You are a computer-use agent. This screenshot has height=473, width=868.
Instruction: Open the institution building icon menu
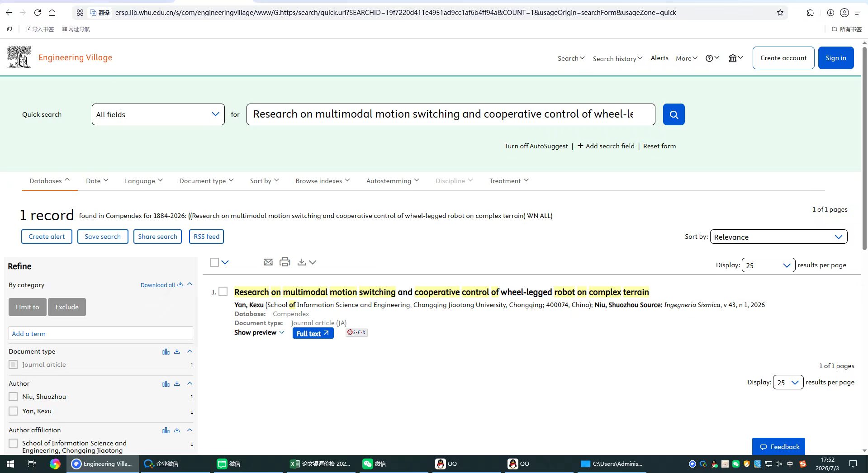(735, 58)
